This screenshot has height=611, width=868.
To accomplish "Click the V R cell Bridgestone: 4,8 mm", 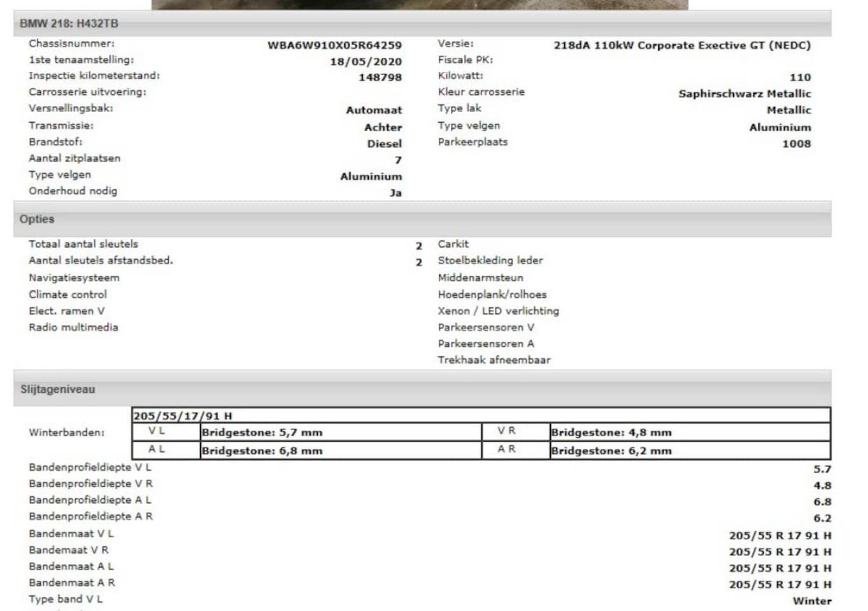I will point(690,432).
